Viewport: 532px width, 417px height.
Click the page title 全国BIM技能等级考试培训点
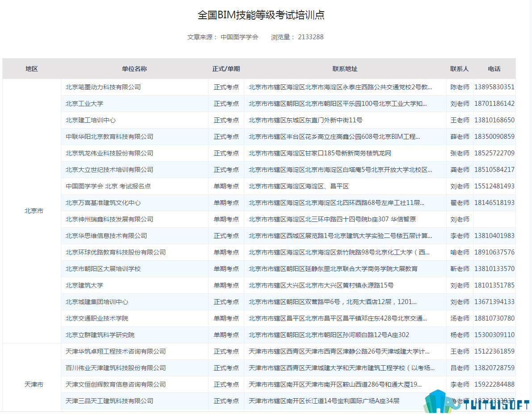(x=261, y=15)
